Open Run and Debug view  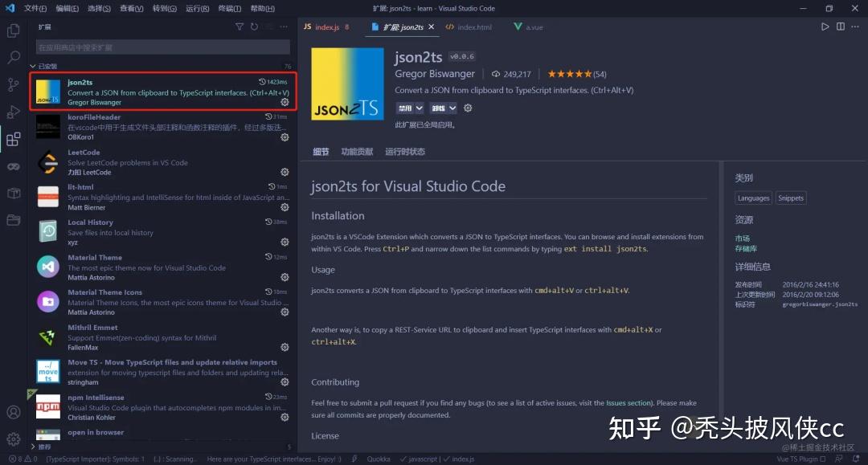(14, 112)
